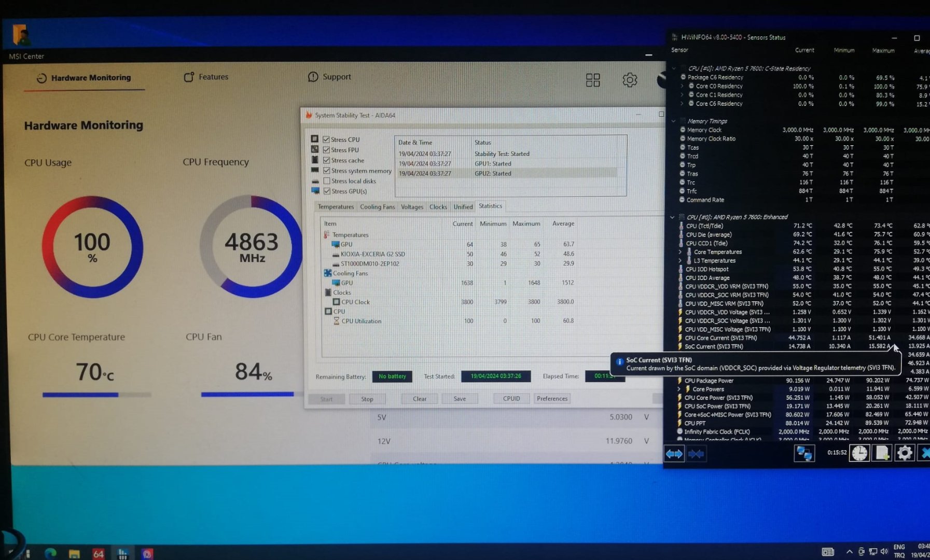Click the CPU Fan percentage progress bar
Image resolution: width=930 pixels, height=560 pixels.
248,395
